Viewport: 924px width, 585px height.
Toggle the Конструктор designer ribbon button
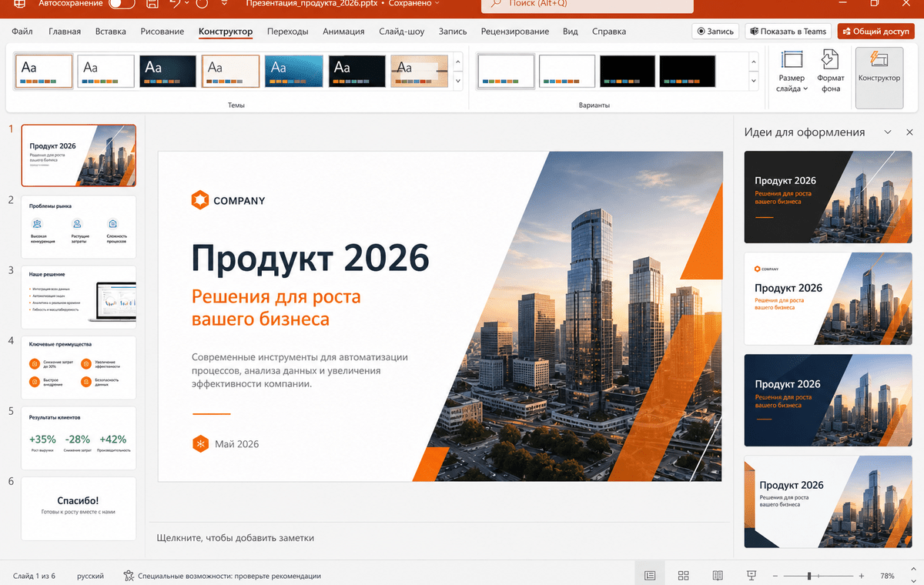pos(879,77)
